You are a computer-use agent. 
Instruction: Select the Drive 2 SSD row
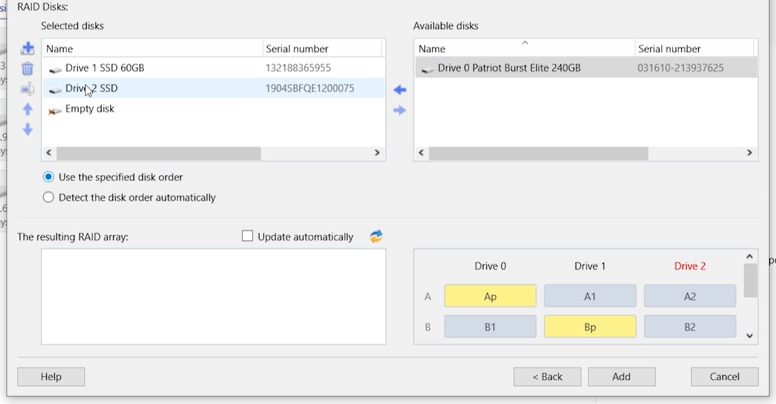[213, 88]
